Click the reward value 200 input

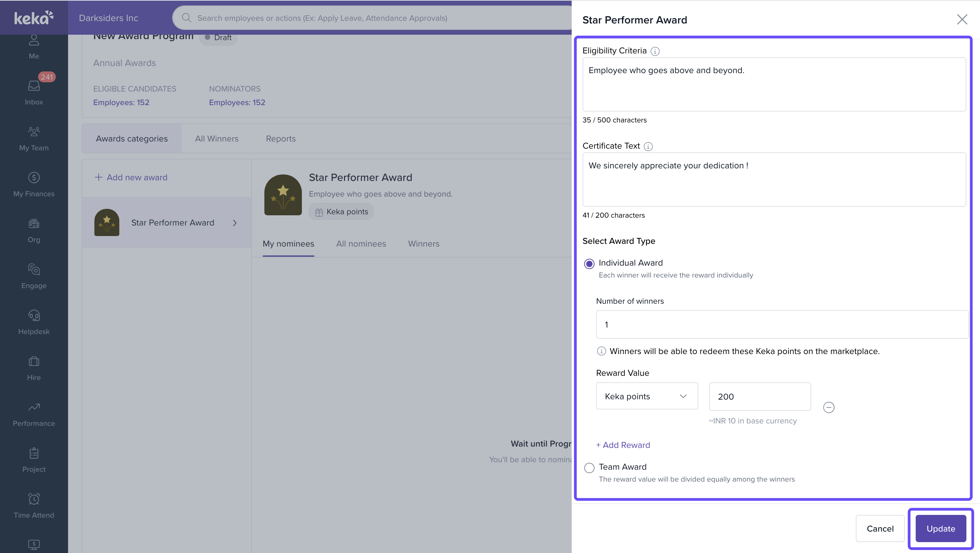(x=759, y=396)
